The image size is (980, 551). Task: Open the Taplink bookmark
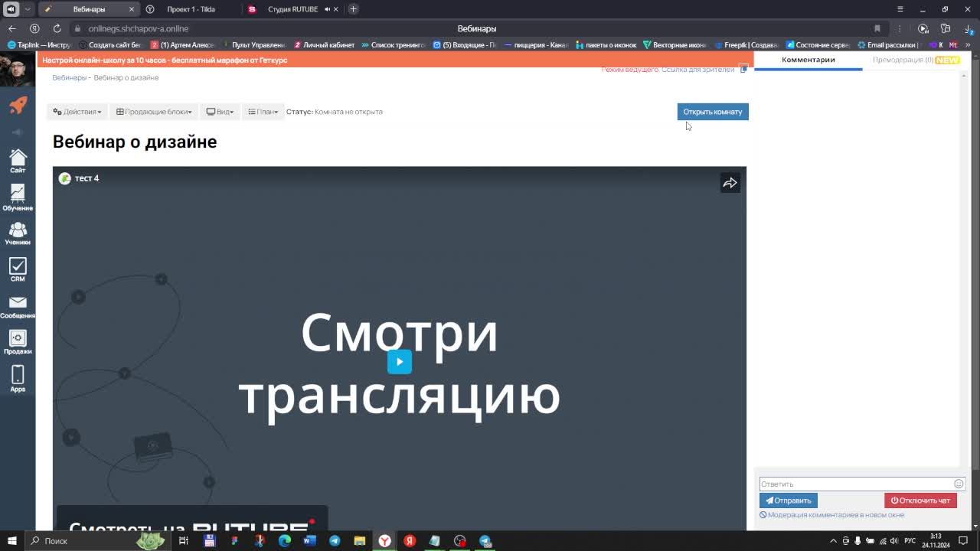point(39,45)
